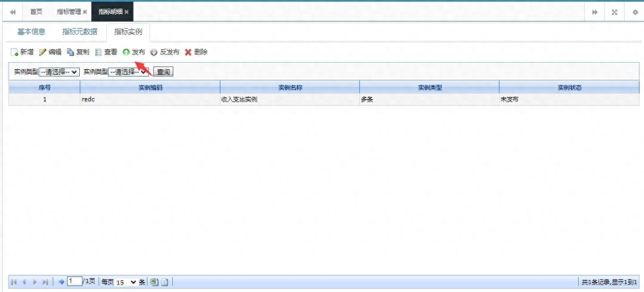Click the cell '多条'
This screenshot has height=292, width=644.
pos(430,100)
